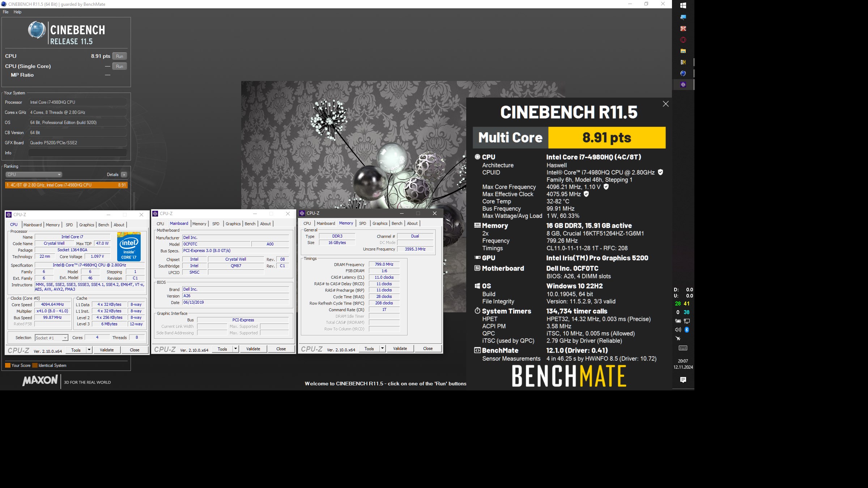The image size is (868, 488).
Task: Open the volume speaker tray icon
Action: click(678, 330)
